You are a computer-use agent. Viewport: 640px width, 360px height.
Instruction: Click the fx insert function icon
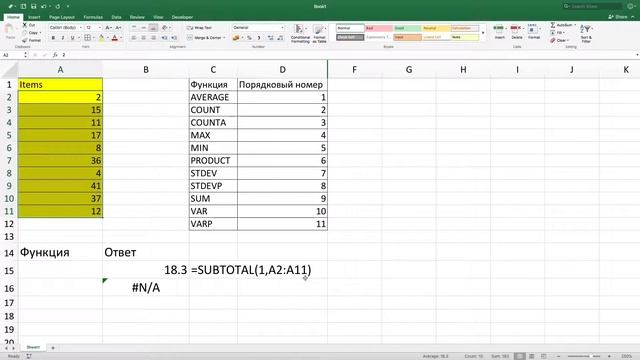(x=55, y=55)
